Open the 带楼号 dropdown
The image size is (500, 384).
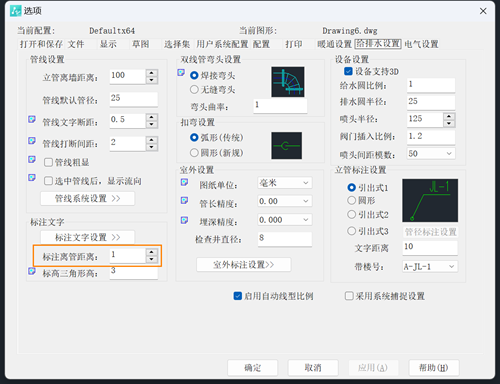tap(430, 267)
